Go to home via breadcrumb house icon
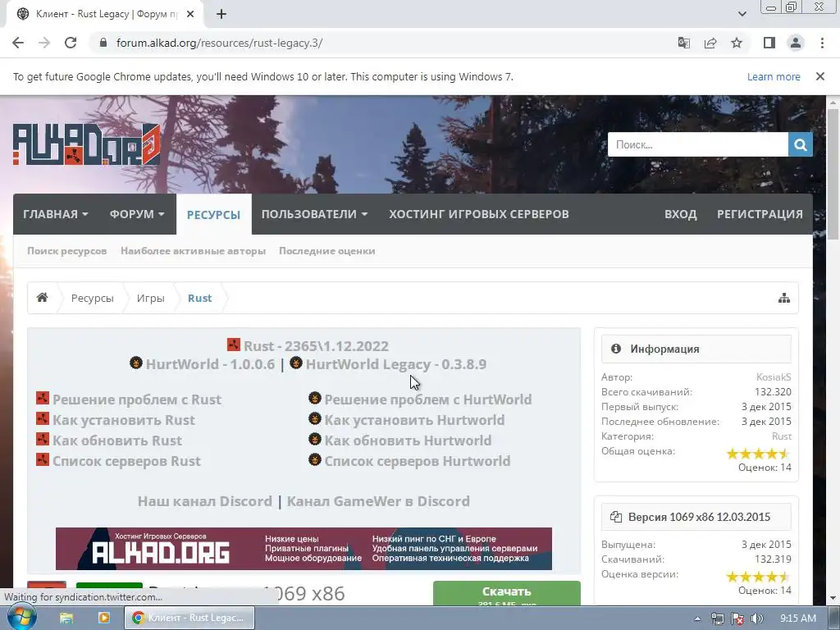The height and width of the screenshot is (630, 840). click(43, 298)
